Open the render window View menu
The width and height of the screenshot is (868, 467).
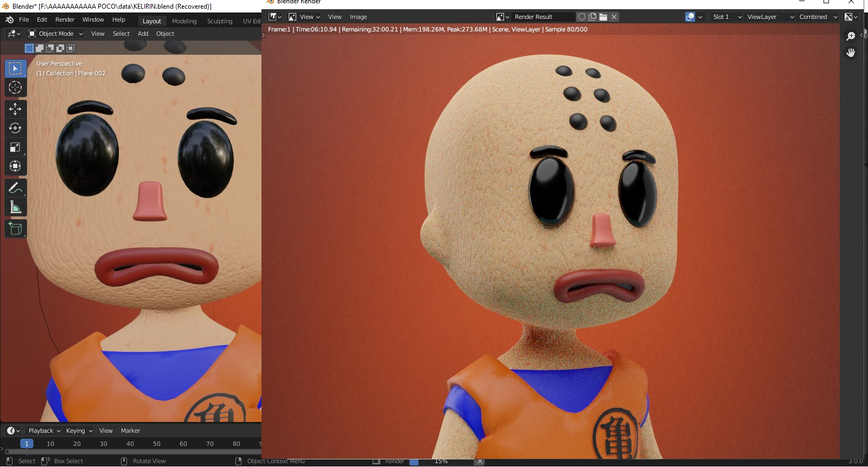335,17
